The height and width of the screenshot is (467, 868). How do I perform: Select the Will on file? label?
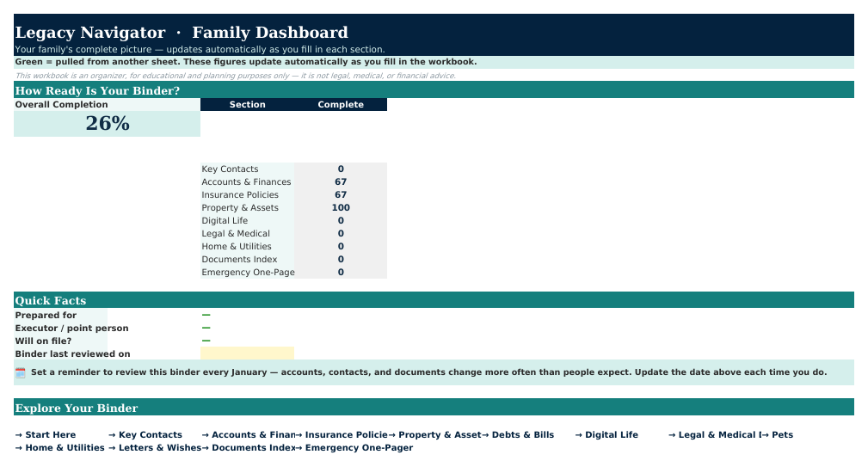tap(43, 341)
